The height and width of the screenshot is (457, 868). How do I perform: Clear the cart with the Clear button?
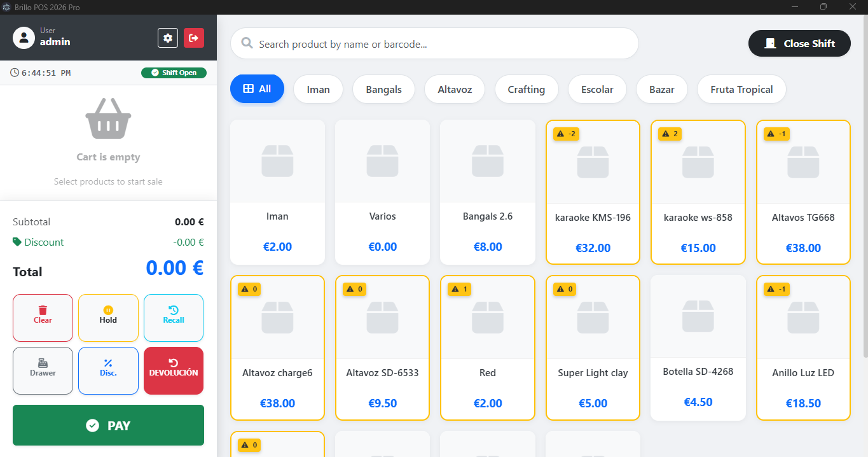click(43, 318)
